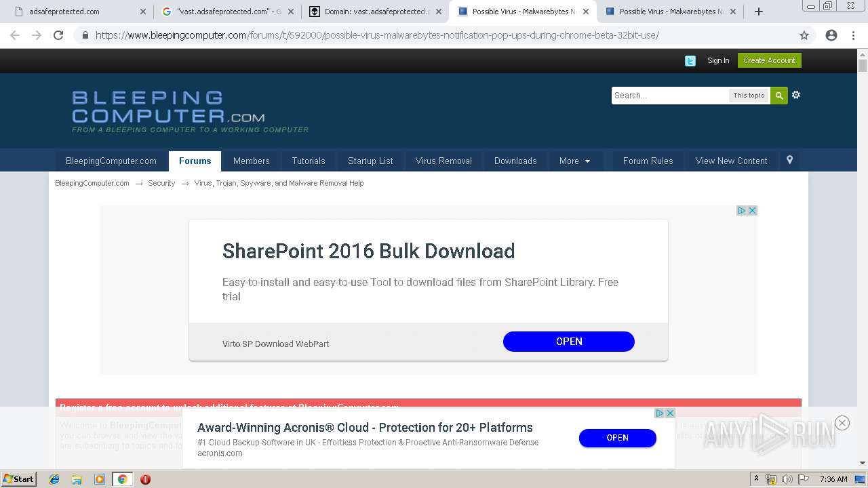Click the Security breadcrumb link

(161, 183)
